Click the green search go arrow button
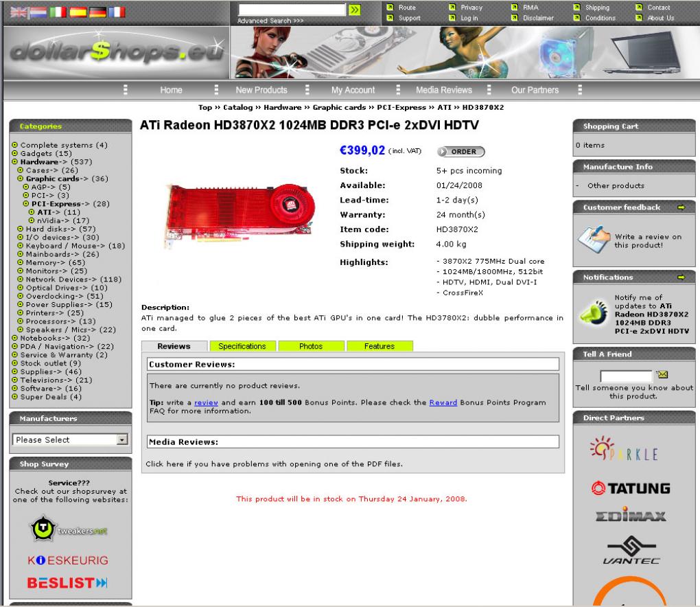The width and height of the screenshot is (700, 607). (355, 10)
